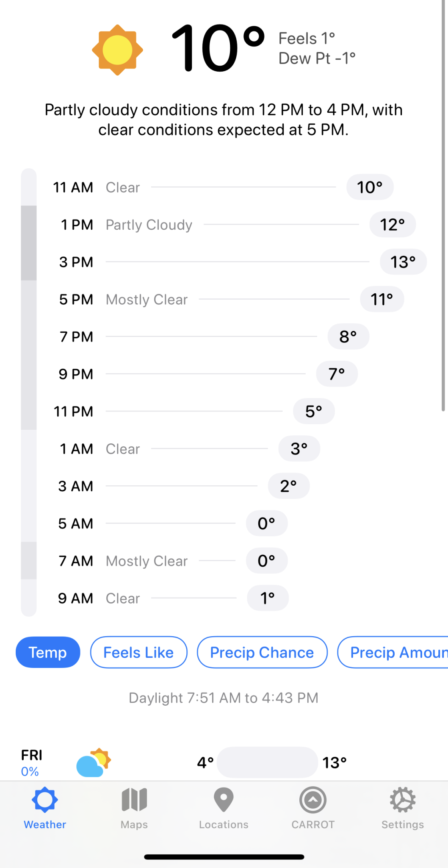This screenshot has height=868, width=448.
Task: Tap the Daylight 7:51 AM to 4:43 PM text
Action: [x=224, y=698]
